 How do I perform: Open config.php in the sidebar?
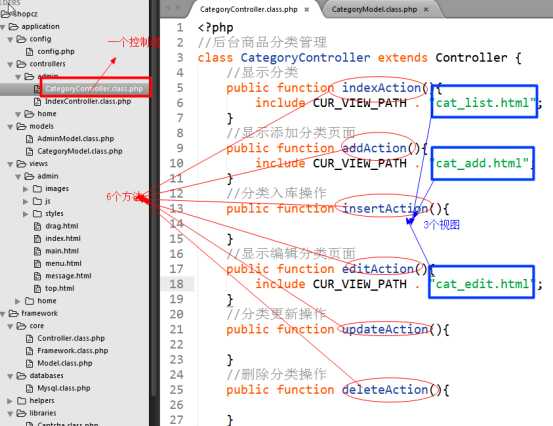pyautogui.click(x=56, y=51)
